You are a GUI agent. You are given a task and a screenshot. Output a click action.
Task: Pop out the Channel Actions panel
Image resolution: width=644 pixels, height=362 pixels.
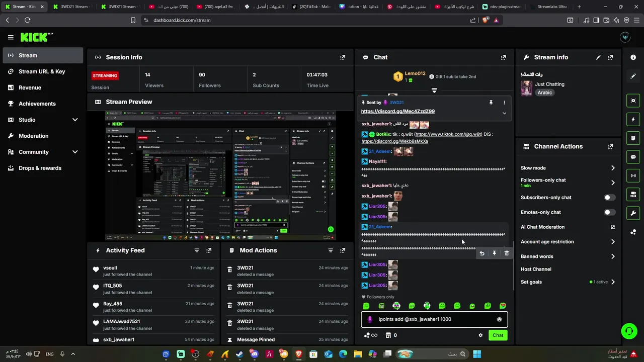coord(610,146)
